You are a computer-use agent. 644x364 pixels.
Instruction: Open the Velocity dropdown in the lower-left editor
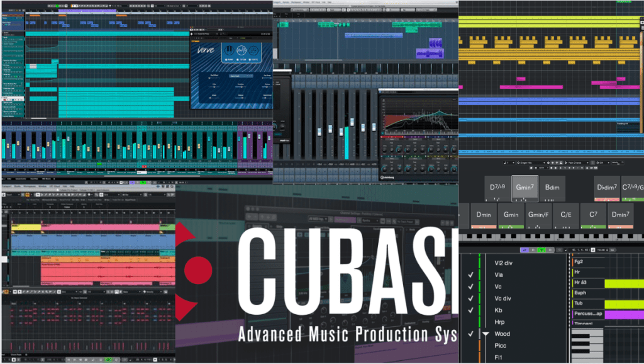(152, 292)
